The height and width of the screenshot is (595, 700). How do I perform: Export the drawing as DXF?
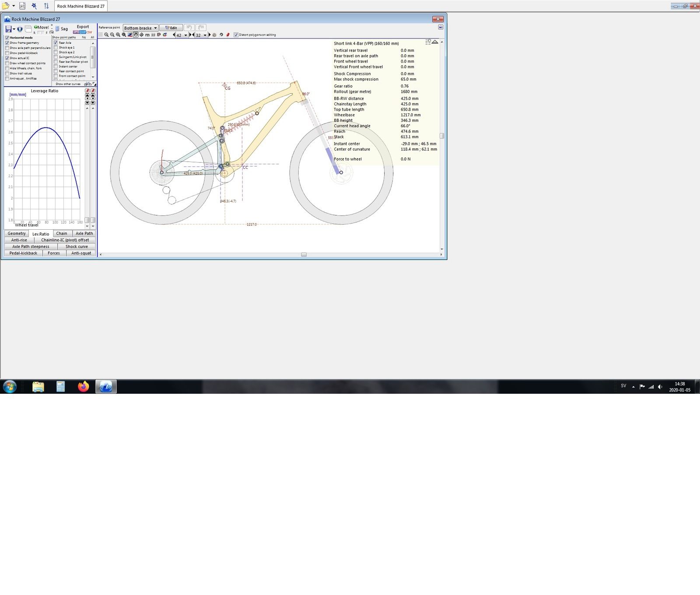coord(83,32)
